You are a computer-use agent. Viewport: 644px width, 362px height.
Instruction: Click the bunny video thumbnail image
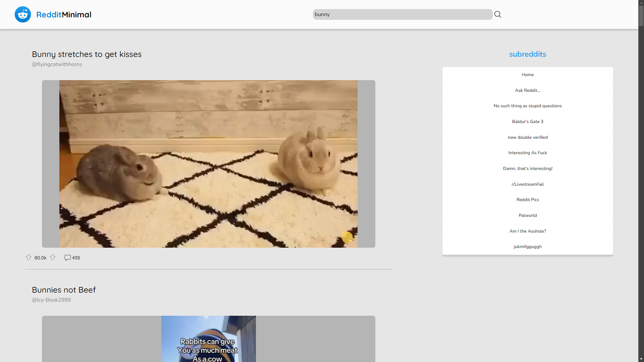pos(208,164)
